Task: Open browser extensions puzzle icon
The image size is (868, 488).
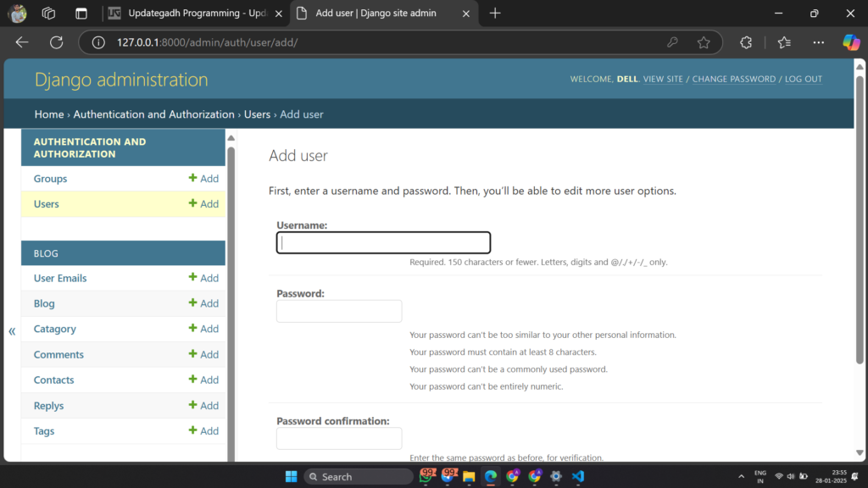Action: point(746,42)
